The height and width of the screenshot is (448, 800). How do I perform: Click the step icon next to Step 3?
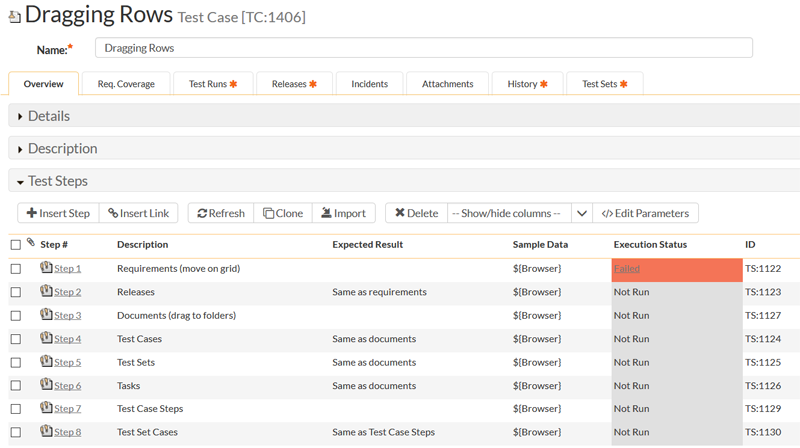(x=46, y=315)
